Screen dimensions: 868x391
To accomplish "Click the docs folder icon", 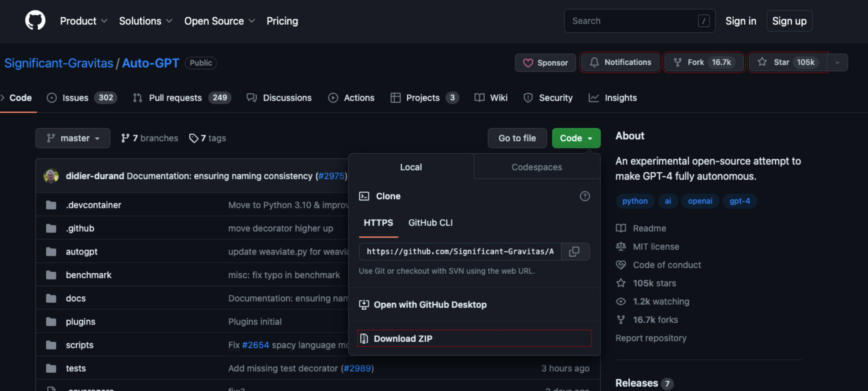I will click(x=51, y=298).
